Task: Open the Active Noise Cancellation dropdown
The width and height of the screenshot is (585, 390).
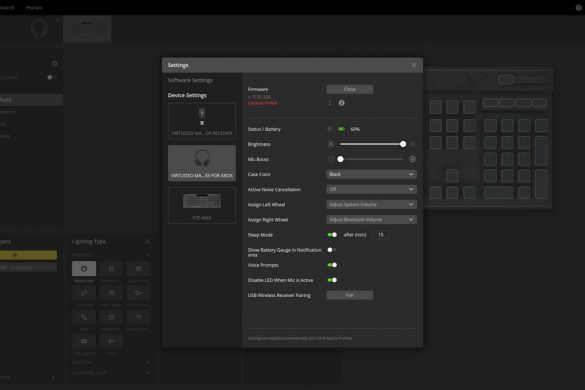Action: tap(372, 190)
